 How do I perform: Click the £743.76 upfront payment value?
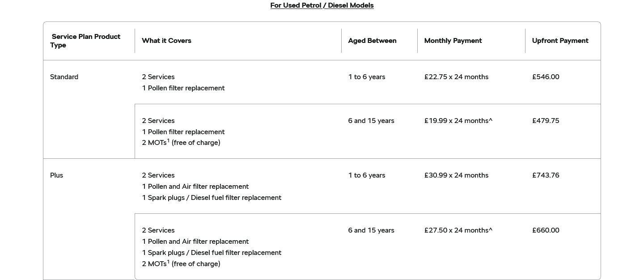(546, 175)
